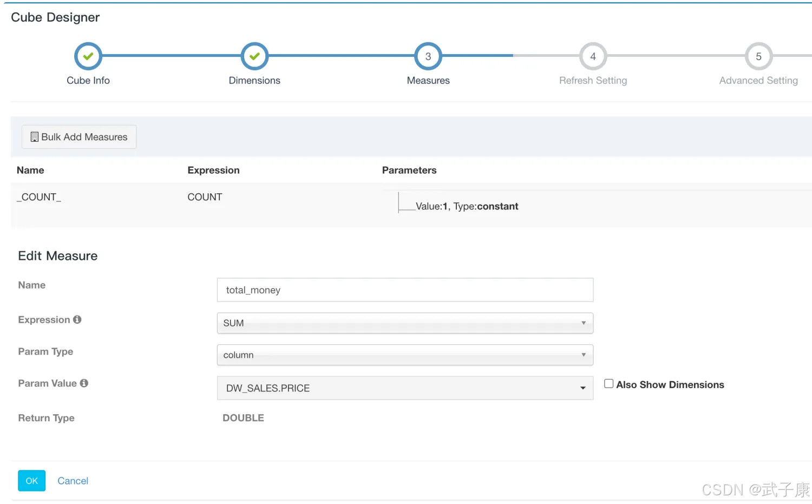Image resolution: width=812 pixels, height=504 pixels.
Task: Click the Dimensions step checkmark circle
Action: point(254,56)
